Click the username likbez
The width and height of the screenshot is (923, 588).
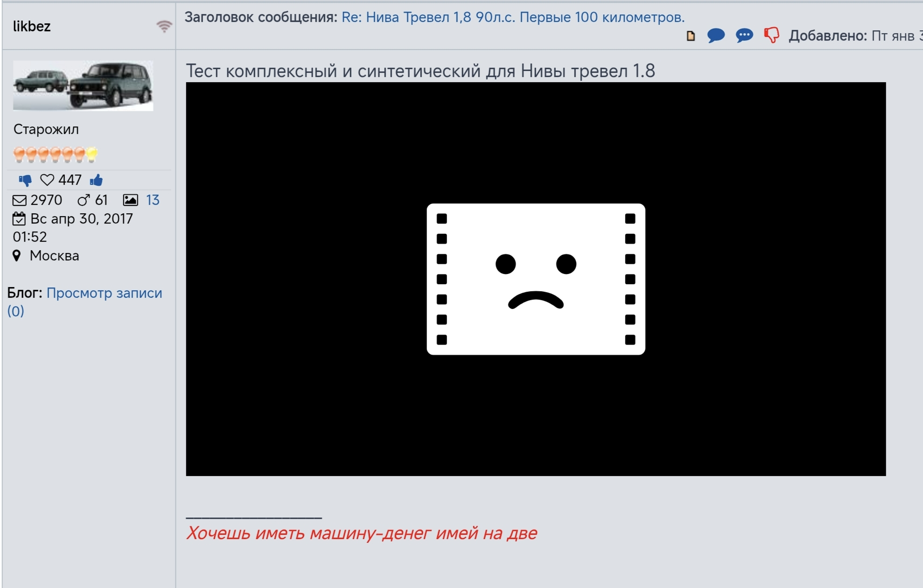[x=32, y=27]
